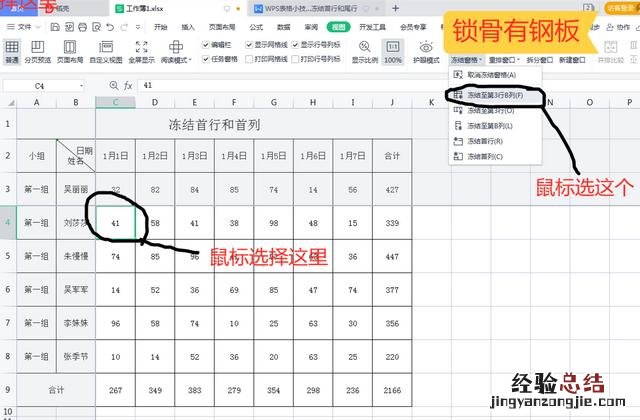Open a new tab with the plus icon
Screen dimensions: 640x420
396,8
